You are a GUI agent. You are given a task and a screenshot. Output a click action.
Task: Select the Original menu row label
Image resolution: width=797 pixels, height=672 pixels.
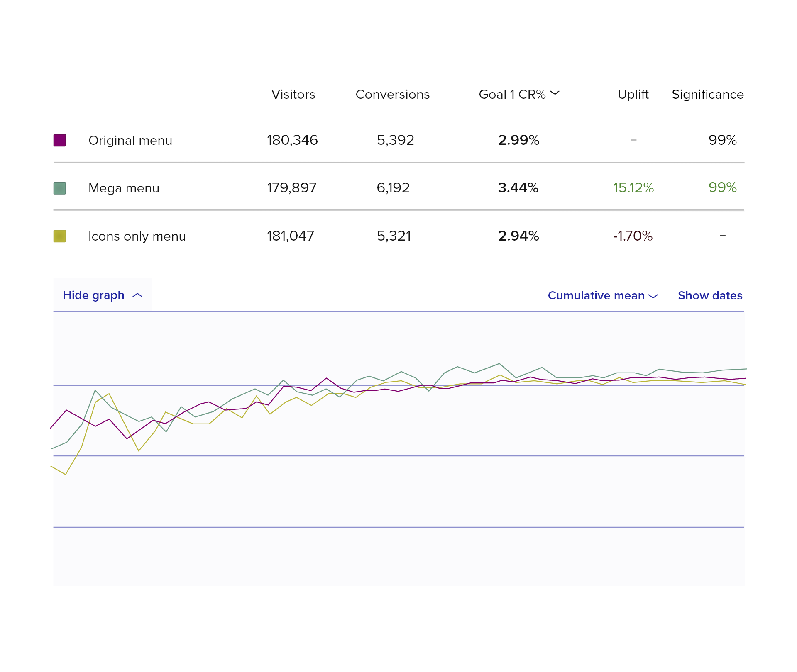(130, 141)
